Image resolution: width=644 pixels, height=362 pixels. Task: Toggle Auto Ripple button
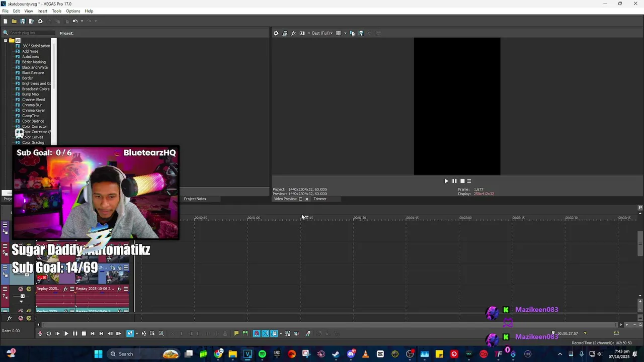click(x=274, y=333)
